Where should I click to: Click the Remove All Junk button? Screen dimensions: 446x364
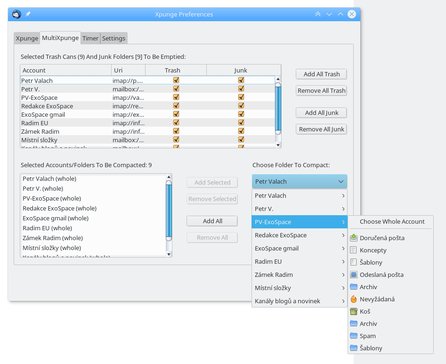321,129
